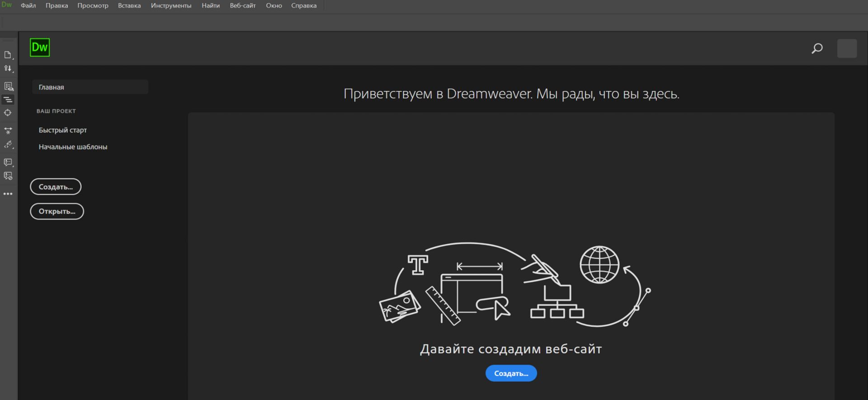The image size is (868, 400).
Task: Click the user profile avatar square
Action: coord(847,48)
